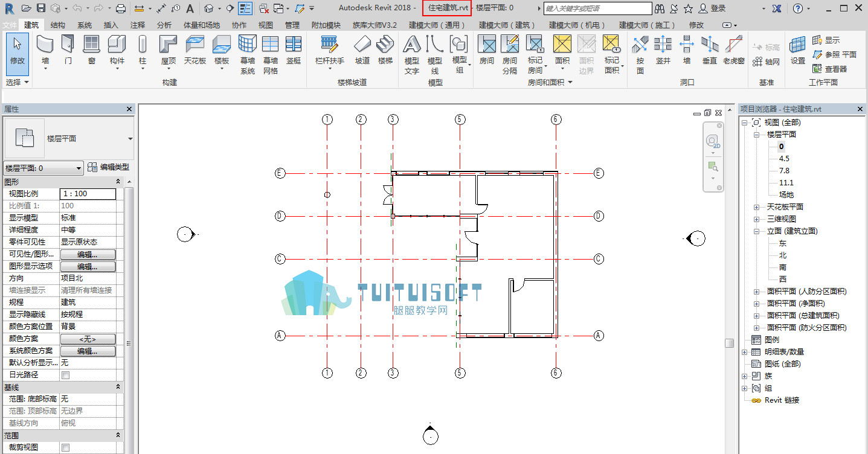Click the 栏杆扶手 railing tool
The image size is (868, 454).
coord(330,52)
